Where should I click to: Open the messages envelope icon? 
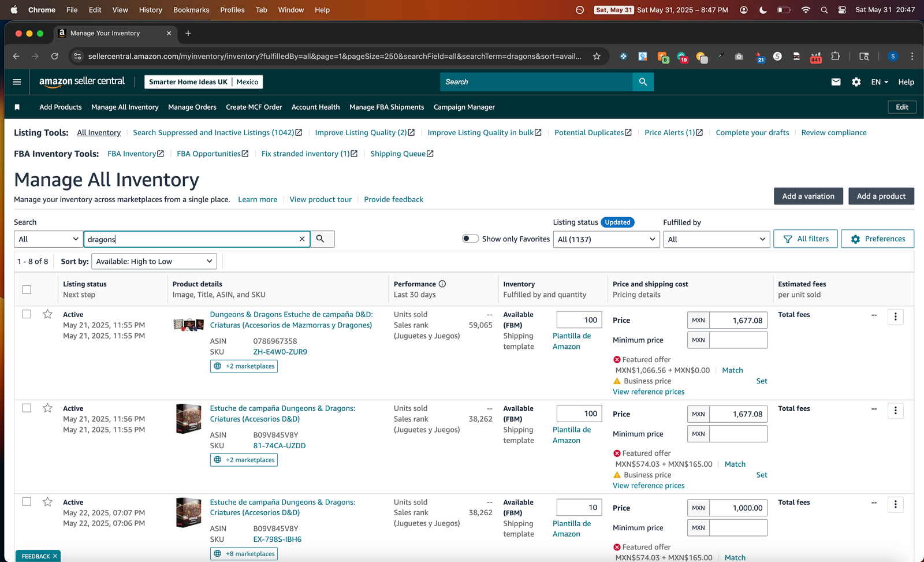click(836, 82)
